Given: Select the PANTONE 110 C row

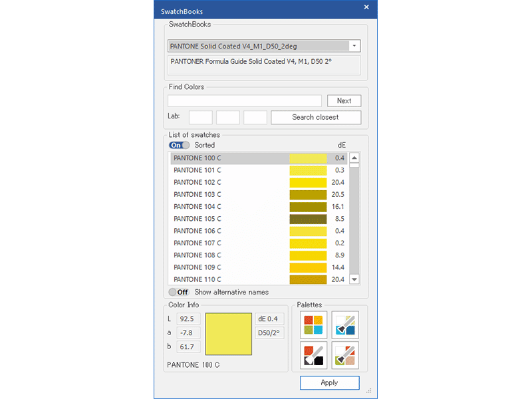Looking at the screenshot, I should [x=259, y=279].
